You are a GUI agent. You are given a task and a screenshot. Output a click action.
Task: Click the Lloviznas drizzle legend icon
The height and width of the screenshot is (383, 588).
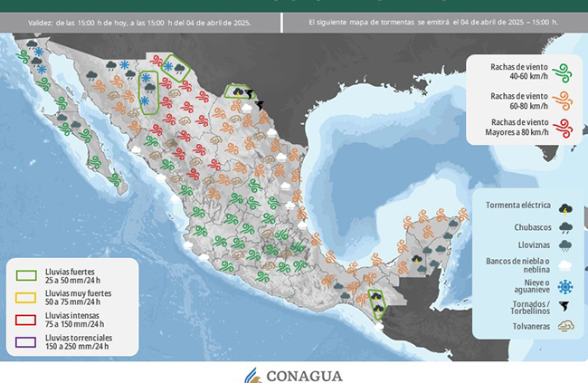[565, 244]
